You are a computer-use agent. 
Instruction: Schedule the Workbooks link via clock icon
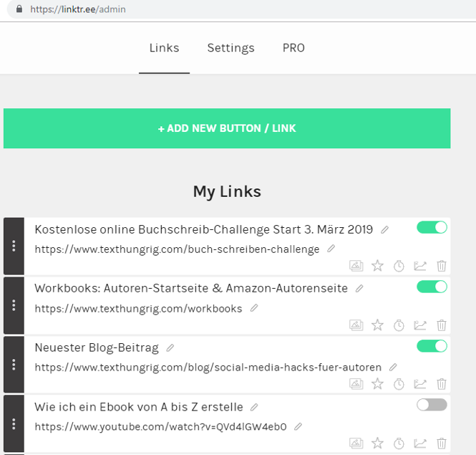399,325
